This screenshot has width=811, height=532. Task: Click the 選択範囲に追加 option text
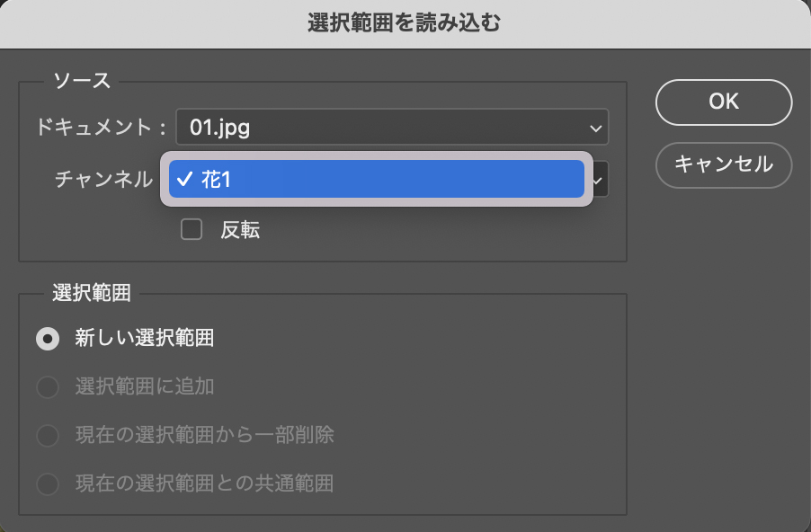[x=144, y=387]
